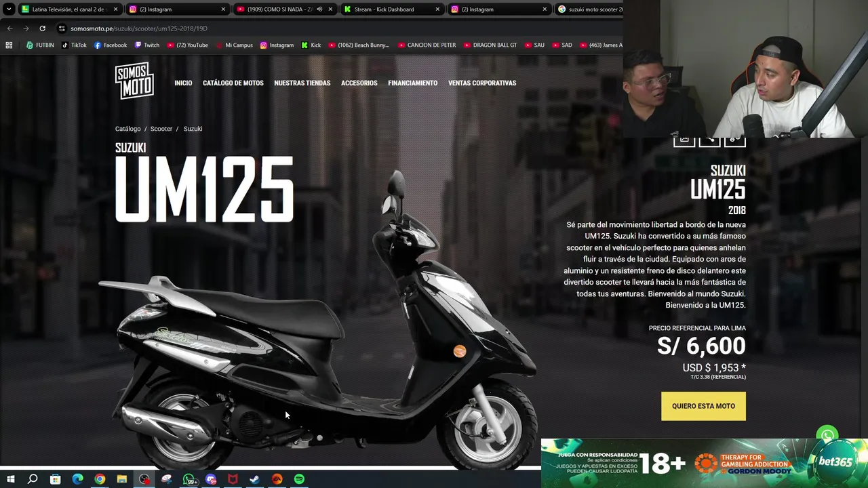This screenshot has width=868, height=488.
Task: Click the taskbar Search magnifier
Action: pyautogui.click(x=33, y=479)
